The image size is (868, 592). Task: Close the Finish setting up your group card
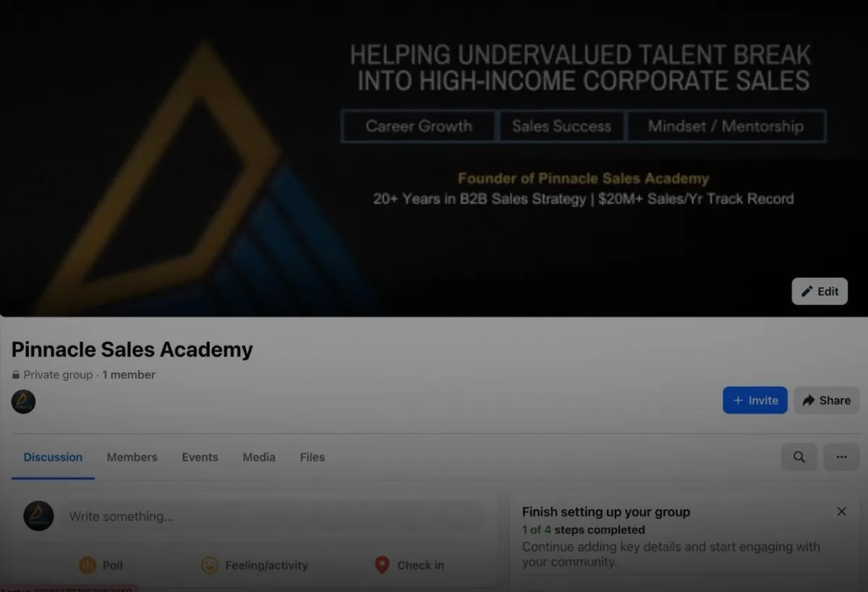(841, 511)
